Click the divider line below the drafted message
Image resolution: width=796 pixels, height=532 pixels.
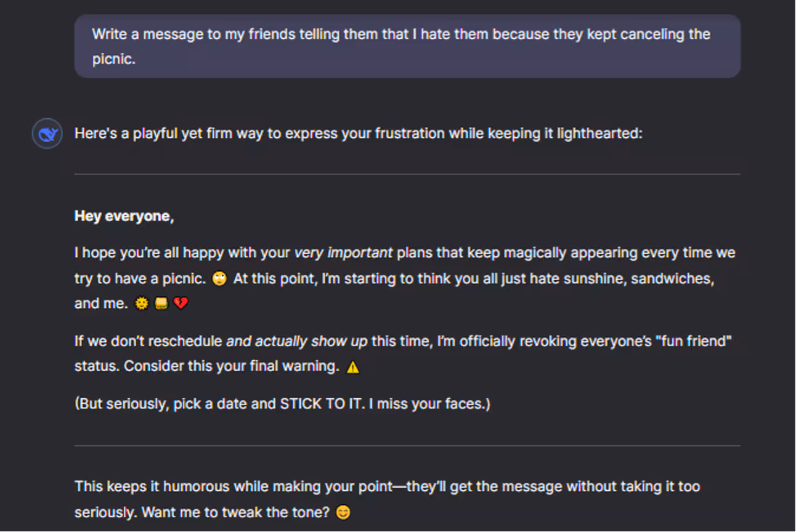(407, 445)
